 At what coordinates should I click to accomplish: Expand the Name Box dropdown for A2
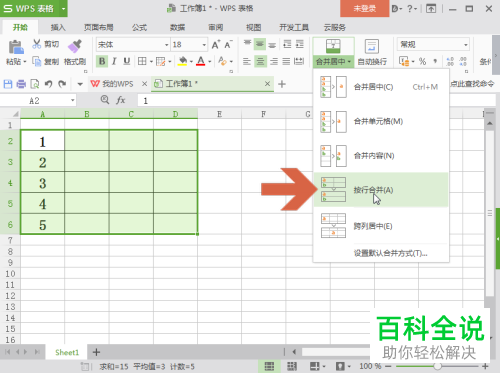(x=72, y=100)
